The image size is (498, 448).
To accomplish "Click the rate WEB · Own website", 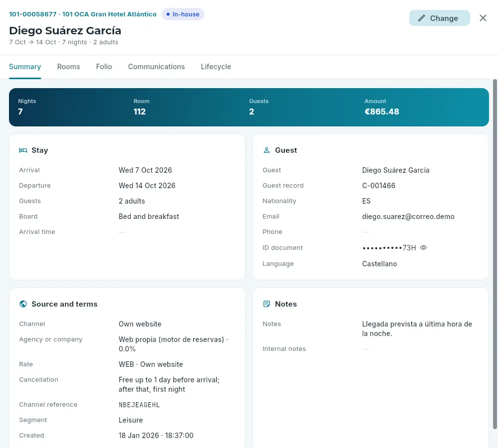I will 151,364.
